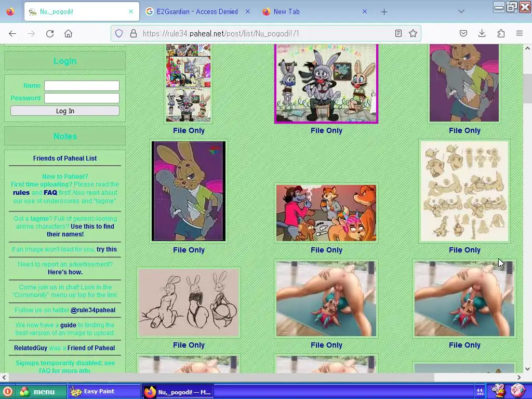This screenshot has width=532, height=399.
Task: Click the horizontal scrollbar right arrow
Action: [519, 377]
